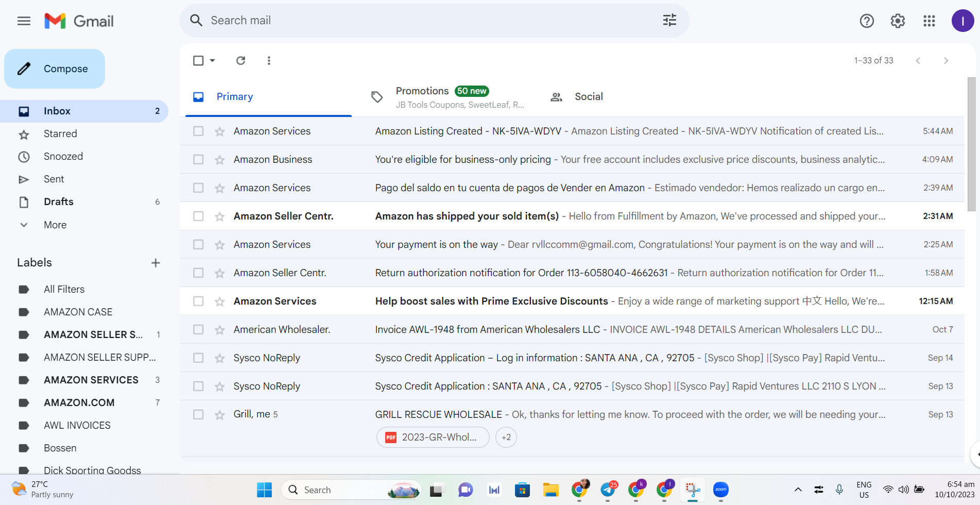The height and width of the screenshot is (505, 980).
Task: Show hidden system tray icons
Action: point(798,490)
